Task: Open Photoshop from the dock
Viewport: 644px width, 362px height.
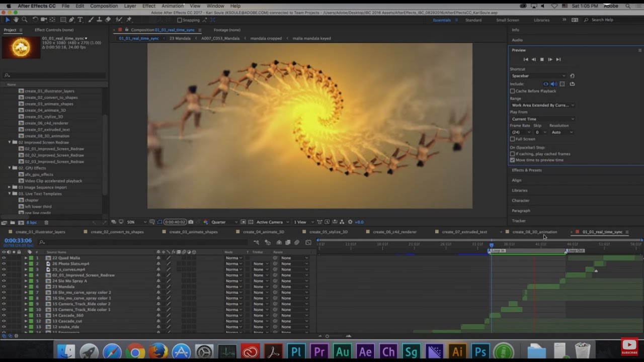Action: [x=480, y=351]
